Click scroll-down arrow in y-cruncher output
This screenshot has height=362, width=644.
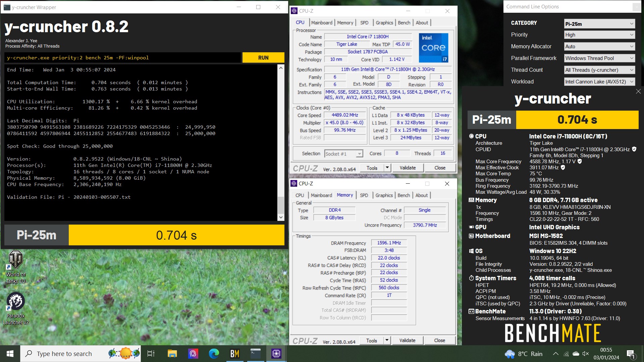tap(281, 217)
